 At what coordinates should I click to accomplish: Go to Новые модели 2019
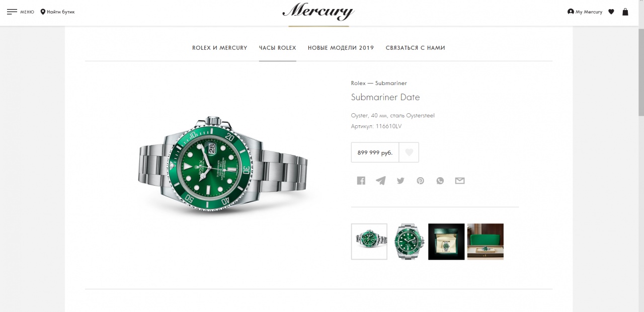(341, 48)
